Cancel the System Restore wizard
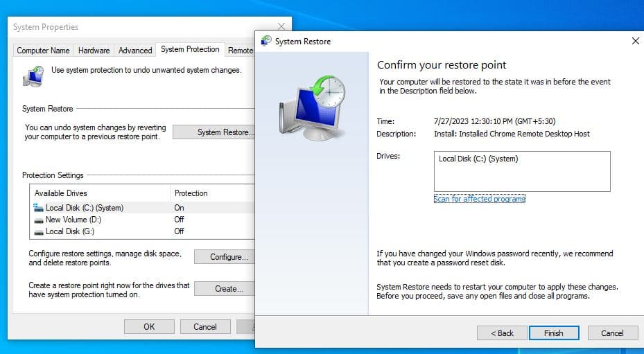The image size is (644, 354). click(x=612, y=333)
